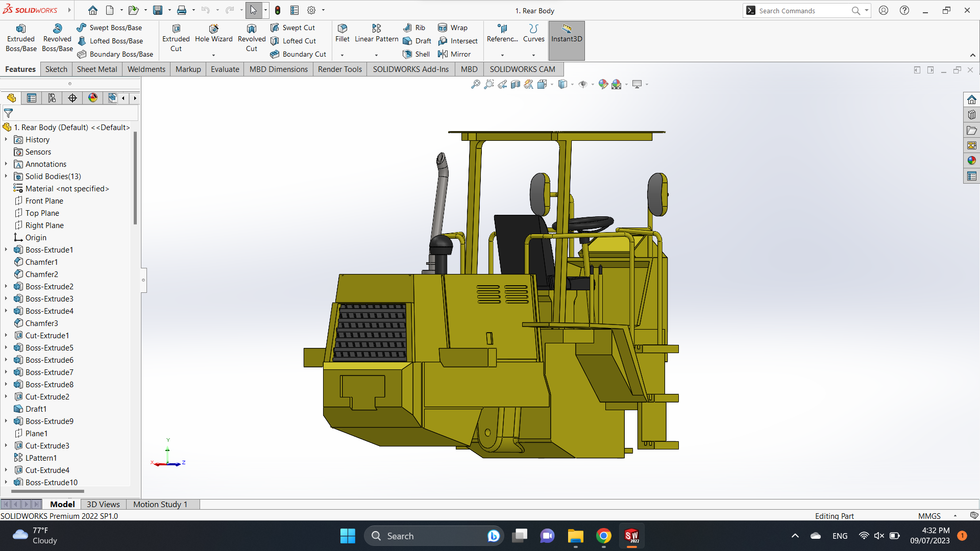Select the Extruded Boss/Base tool

point(21,38)
